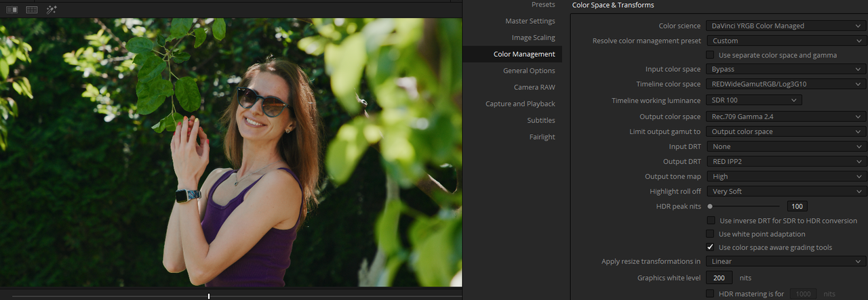Change Highlight roll off dropdown
868x300 pixels.
786,191
